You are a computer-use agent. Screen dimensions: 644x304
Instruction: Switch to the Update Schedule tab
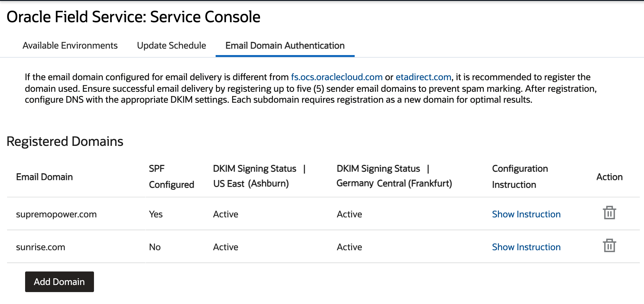tap(172, 45)
